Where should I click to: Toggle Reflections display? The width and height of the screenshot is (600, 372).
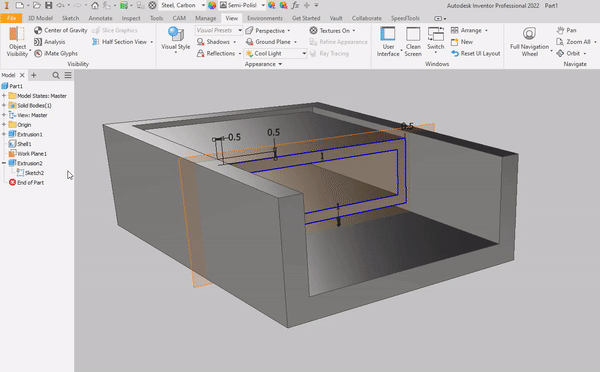[216, 53]
